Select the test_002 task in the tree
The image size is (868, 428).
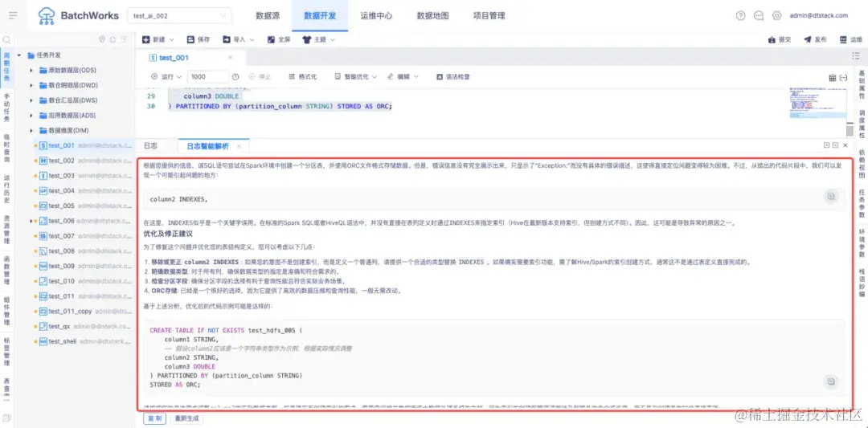[61, 161]
